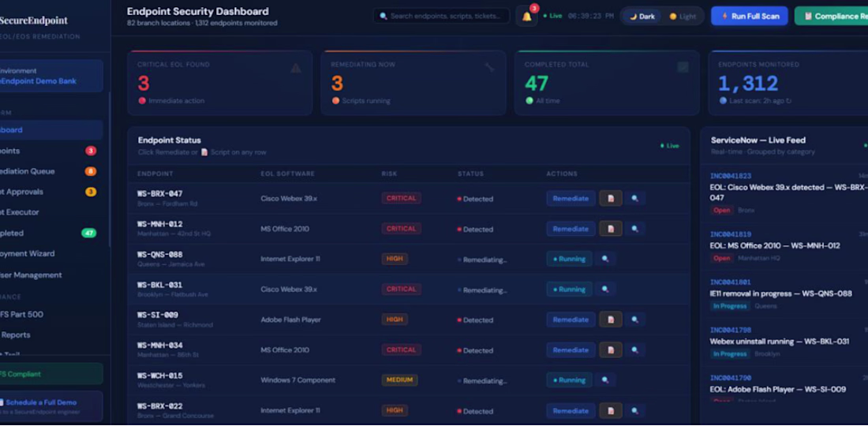Click "Windows 7 Component" software cell
This screenshot has height=426, width=868.
click(297, 380)
